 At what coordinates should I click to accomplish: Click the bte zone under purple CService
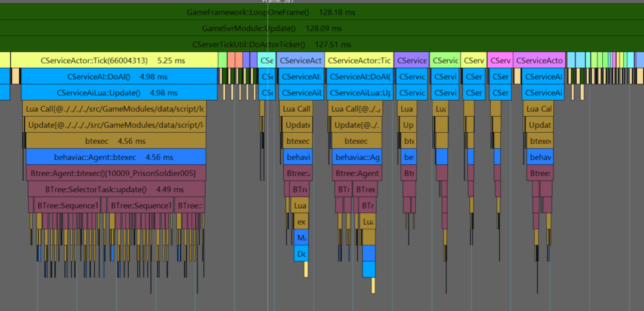click(x=408, y=141)
